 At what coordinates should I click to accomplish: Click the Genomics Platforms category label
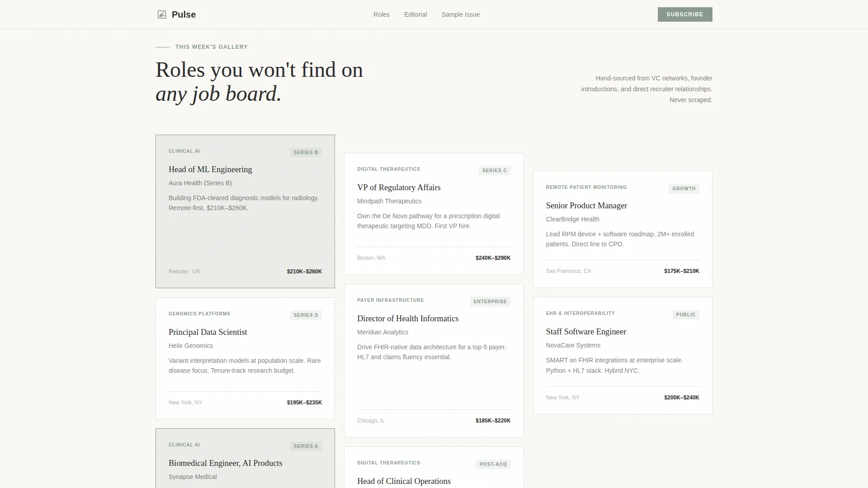[199, 314]
